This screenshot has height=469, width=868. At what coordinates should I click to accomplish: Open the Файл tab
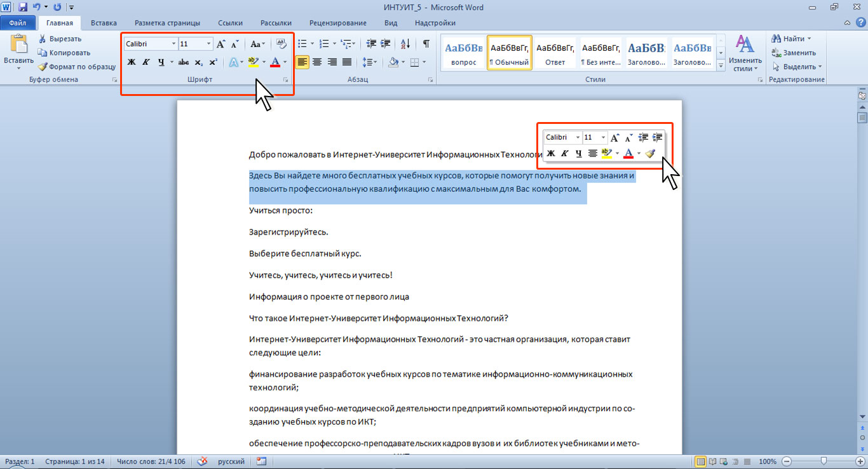pos(17,23)
